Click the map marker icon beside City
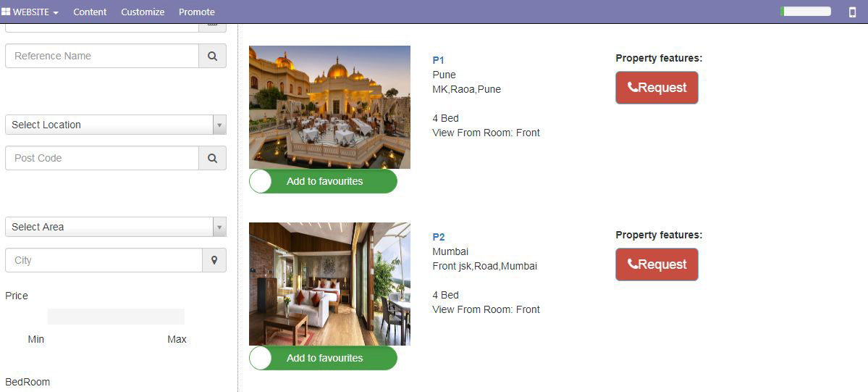 (214, 260)
